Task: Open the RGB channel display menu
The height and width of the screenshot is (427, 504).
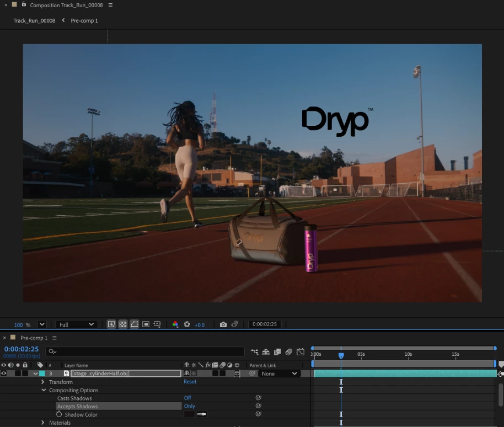Action: click(175, 324)
